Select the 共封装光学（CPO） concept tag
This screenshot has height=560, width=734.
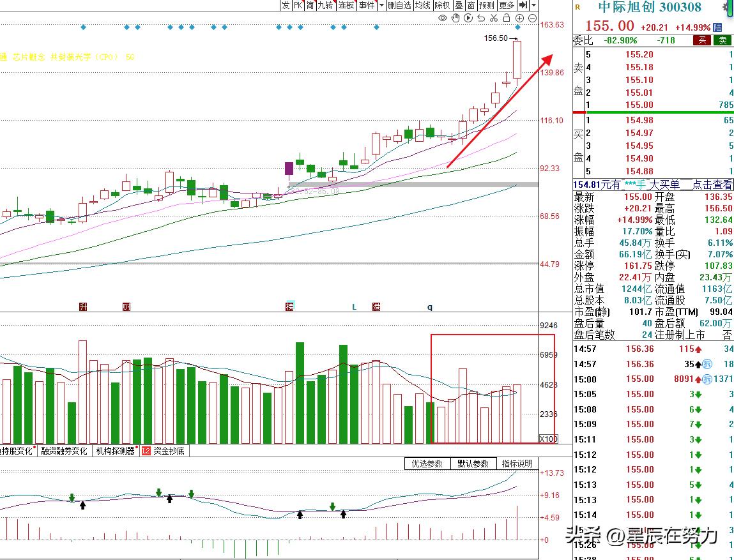(84, 57)
